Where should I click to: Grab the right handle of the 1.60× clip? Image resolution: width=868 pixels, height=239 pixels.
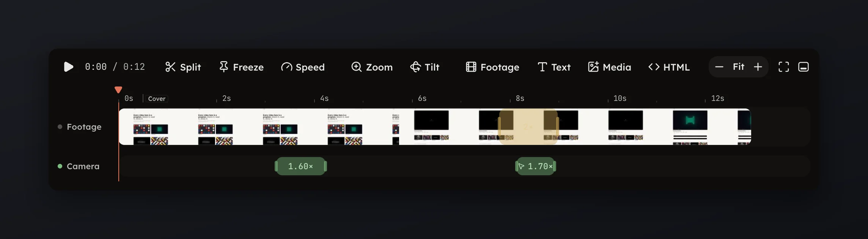pyautogui.click(x=325, y=166)
